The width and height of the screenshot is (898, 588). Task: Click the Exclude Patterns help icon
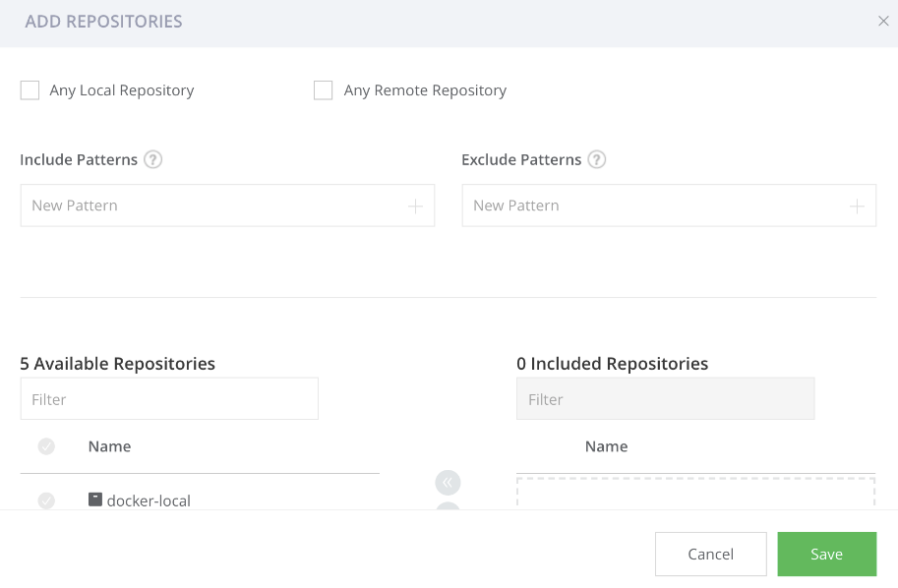(x=597, y=159)
